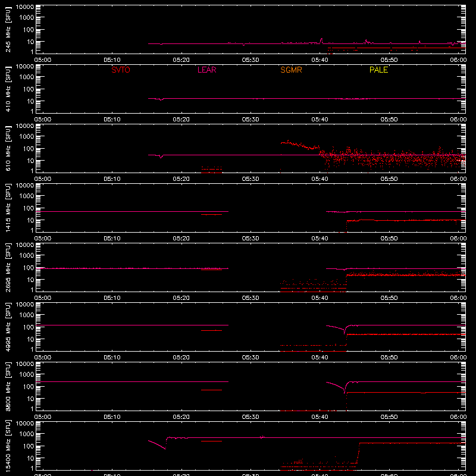The width and height of the screenshot is (476, 476).
Task: Click 05:00 tick label of 1415 MHz plot
Action: (x=43, y=239)
